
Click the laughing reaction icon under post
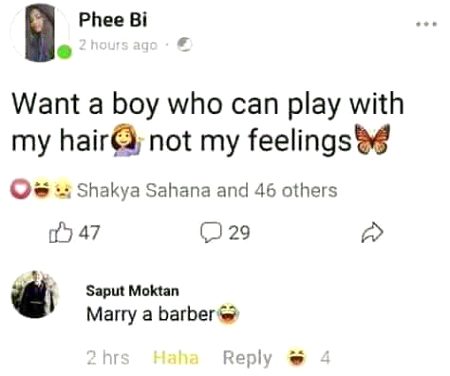click(x=42, y=190)
